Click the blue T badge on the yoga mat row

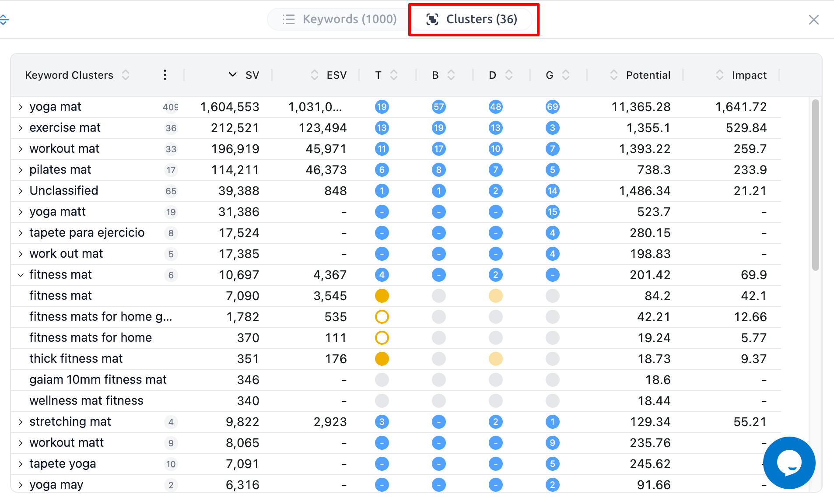click(382, 106)
